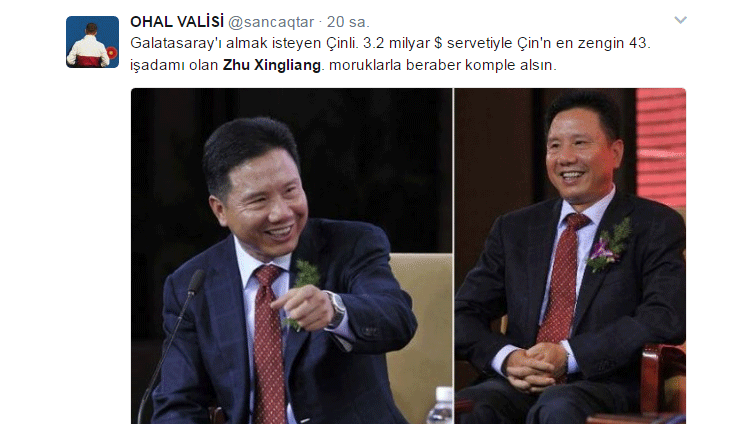Viewport: 750px width, 430px height.
Task: Open the left photo in the tweet
Action: click(291, 256)
